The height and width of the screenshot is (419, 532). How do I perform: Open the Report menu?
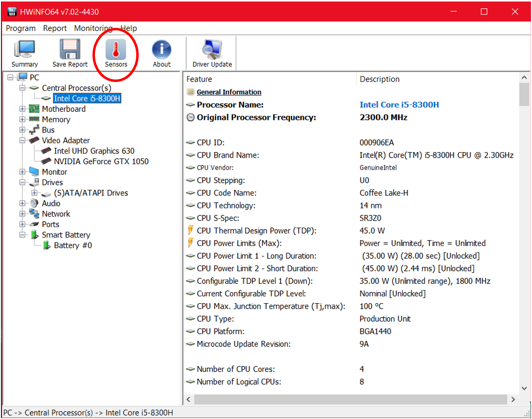[x=55, y=28]
